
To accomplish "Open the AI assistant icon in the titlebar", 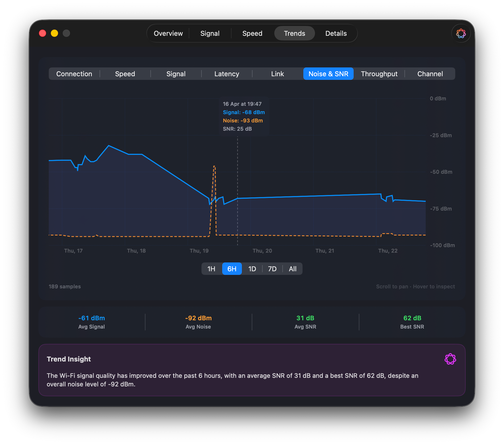I will (461, 33).
